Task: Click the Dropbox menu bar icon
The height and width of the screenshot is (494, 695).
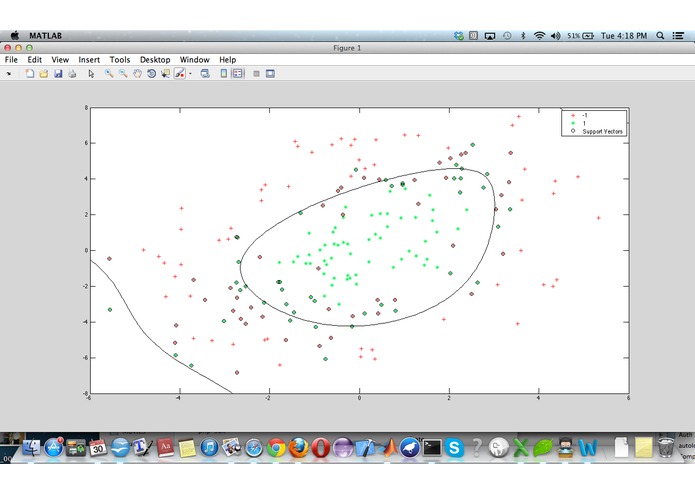Action: tap(459, 36)
